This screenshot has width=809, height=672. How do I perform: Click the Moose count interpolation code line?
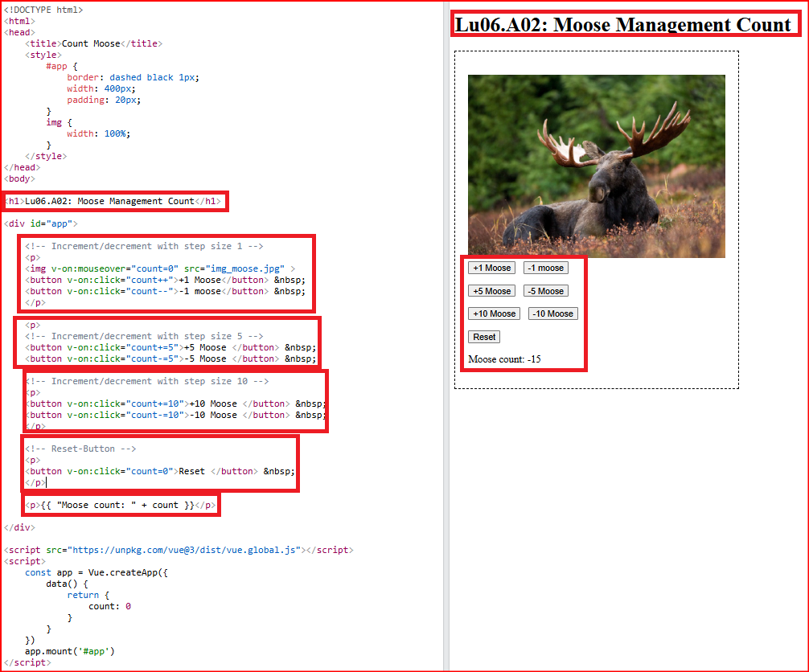(120, 505)
